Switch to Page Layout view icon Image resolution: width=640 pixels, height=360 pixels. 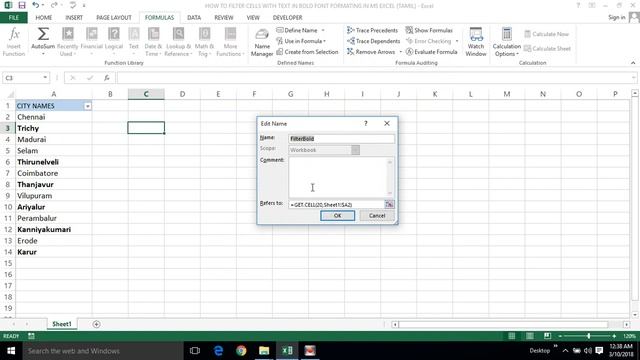(x=529, y=336)
